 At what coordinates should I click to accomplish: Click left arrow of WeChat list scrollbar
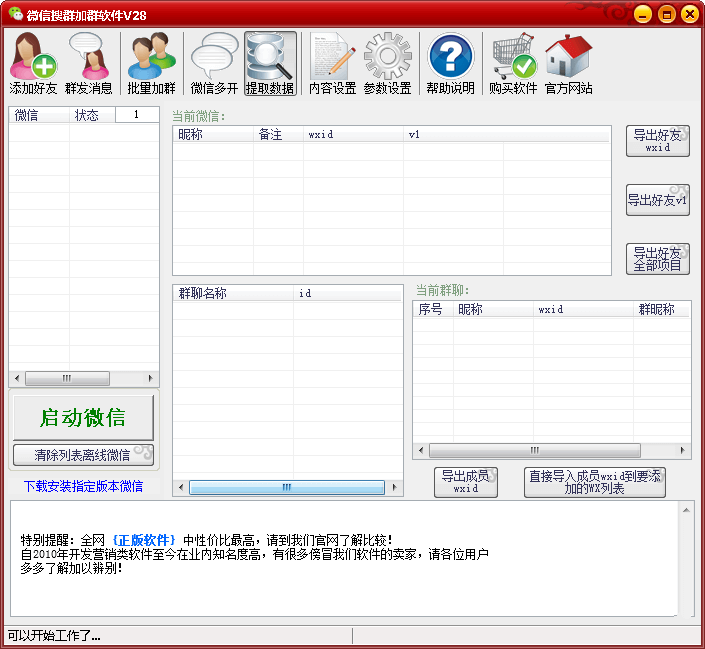(17, 378)
